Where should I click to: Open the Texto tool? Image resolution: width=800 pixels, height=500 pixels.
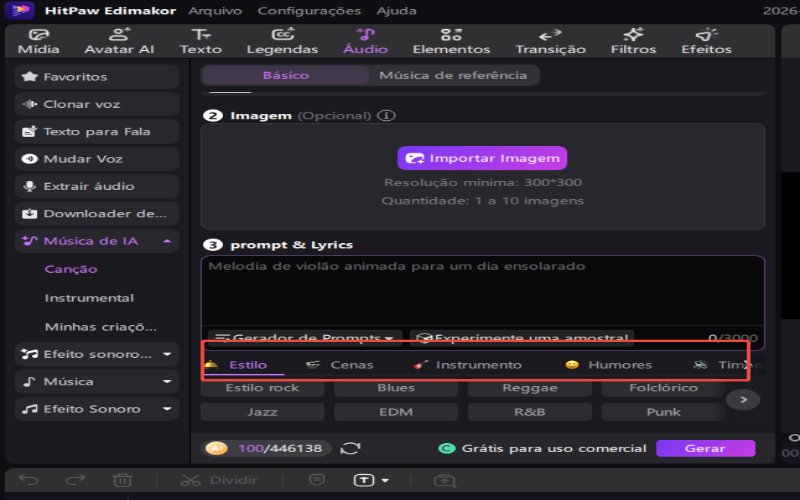201,42
